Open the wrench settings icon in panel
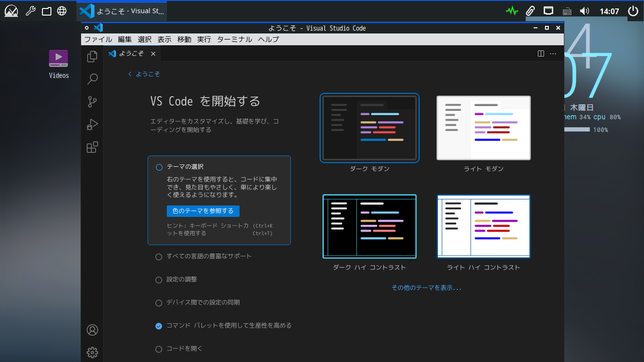The image size is (644, 362). point(30,11)
